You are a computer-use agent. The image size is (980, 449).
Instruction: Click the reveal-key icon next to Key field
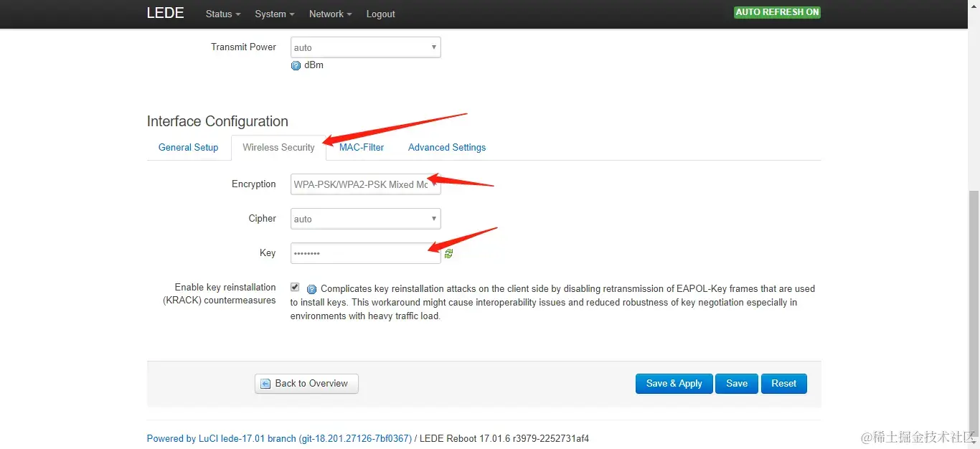pos(448,253)
